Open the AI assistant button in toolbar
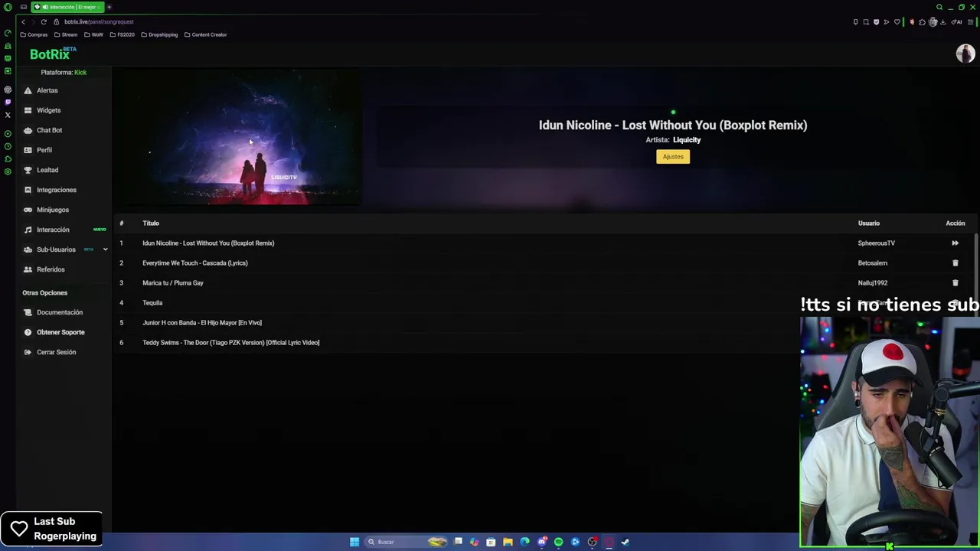This screenshot has height=551, width=980. click(x=957, y=22)
